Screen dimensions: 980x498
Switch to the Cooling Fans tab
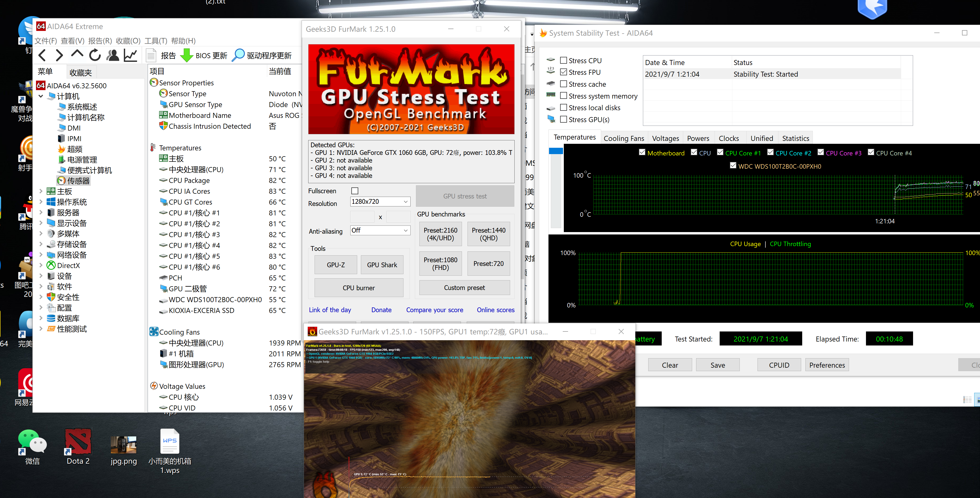point(624,138)
